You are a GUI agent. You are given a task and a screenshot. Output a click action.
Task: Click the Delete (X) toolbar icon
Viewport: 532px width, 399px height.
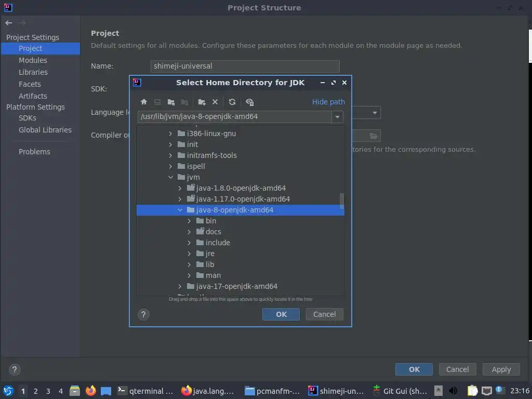tap(215, 102)
